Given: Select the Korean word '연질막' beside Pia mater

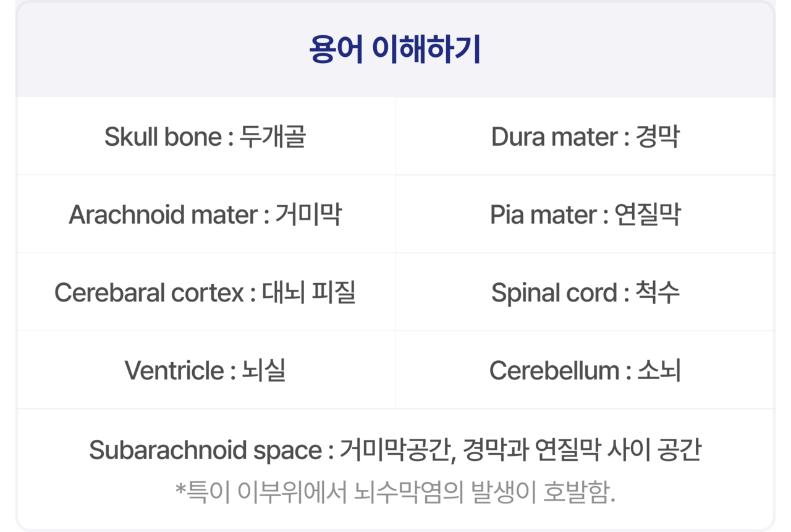Looking at the screenshot, I should click(x=647, y=214).
